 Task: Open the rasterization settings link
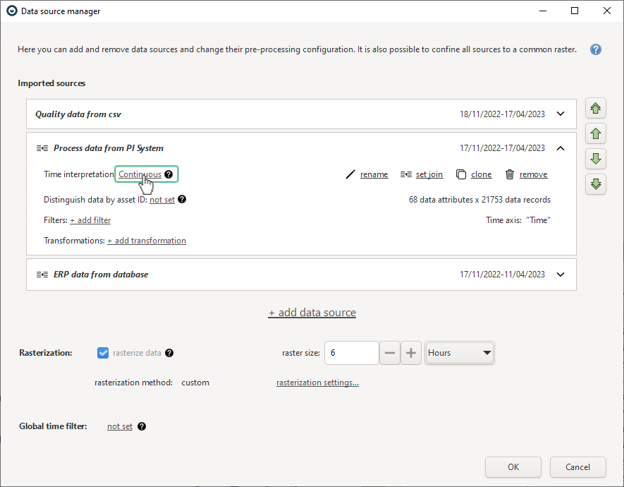pos(318,383)
